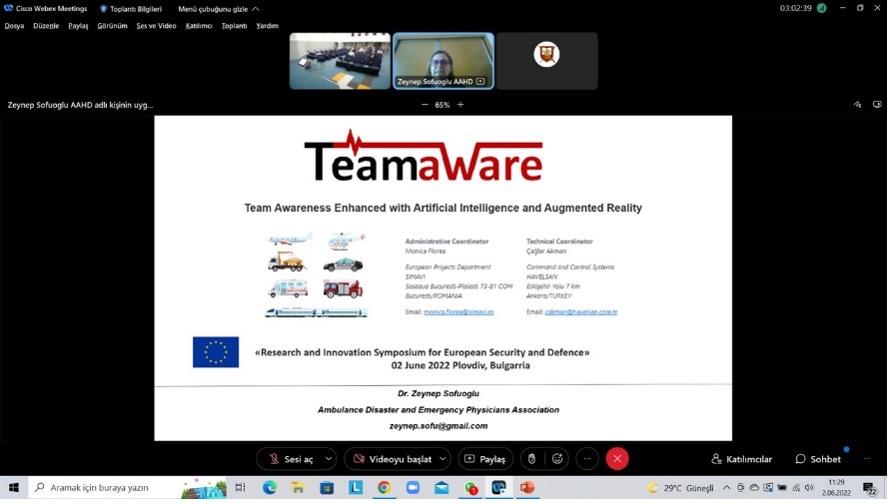The width and height of the screenshot is (892, 504).
Task: Click the Windows taskbar search box
Action: click(127, 488)
